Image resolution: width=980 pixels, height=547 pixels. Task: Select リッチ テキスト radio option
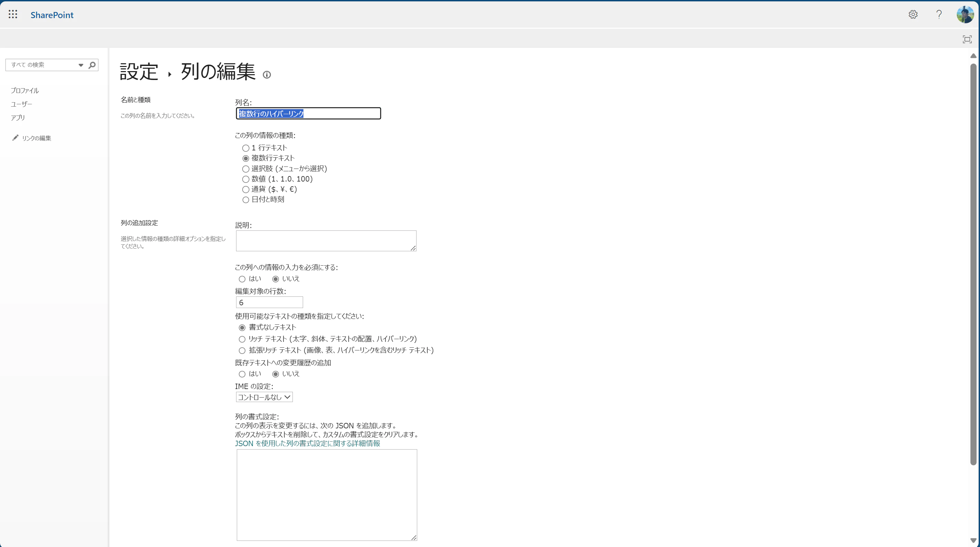[242, 339]
